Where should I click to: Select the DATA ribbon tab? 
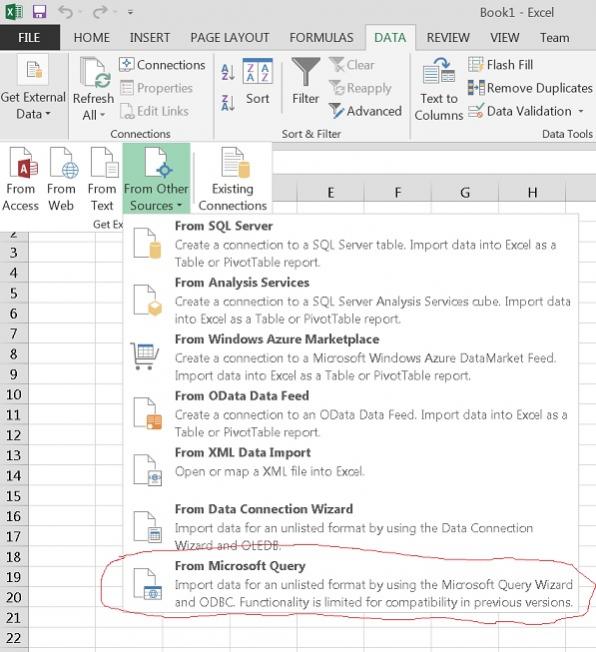coord(390,37)
